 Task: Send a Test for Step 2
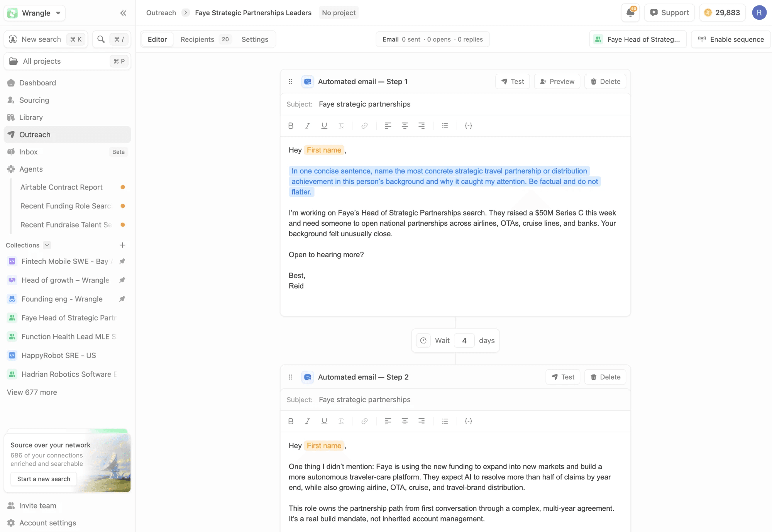[563, 377]
